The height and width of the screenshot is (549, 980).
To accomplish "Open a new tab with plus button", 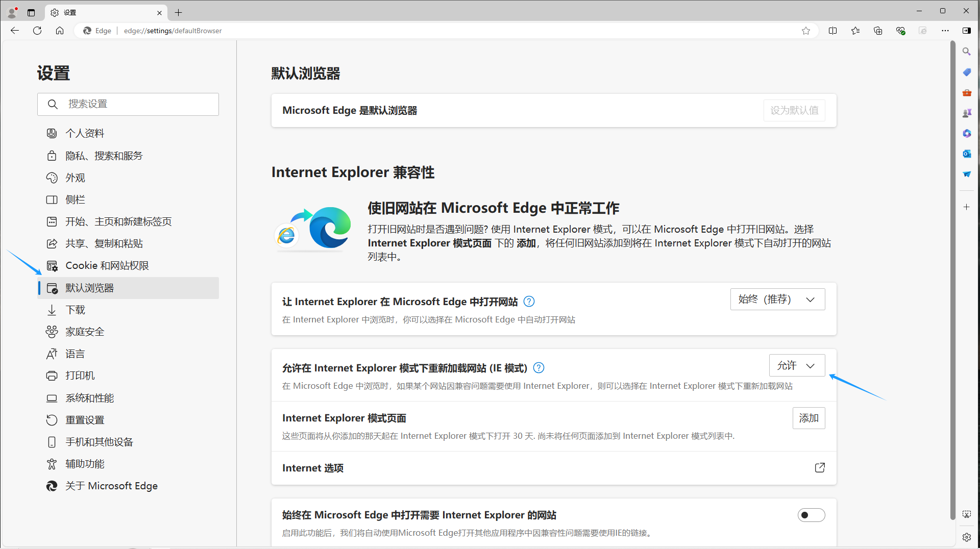I will pos(178,13).
